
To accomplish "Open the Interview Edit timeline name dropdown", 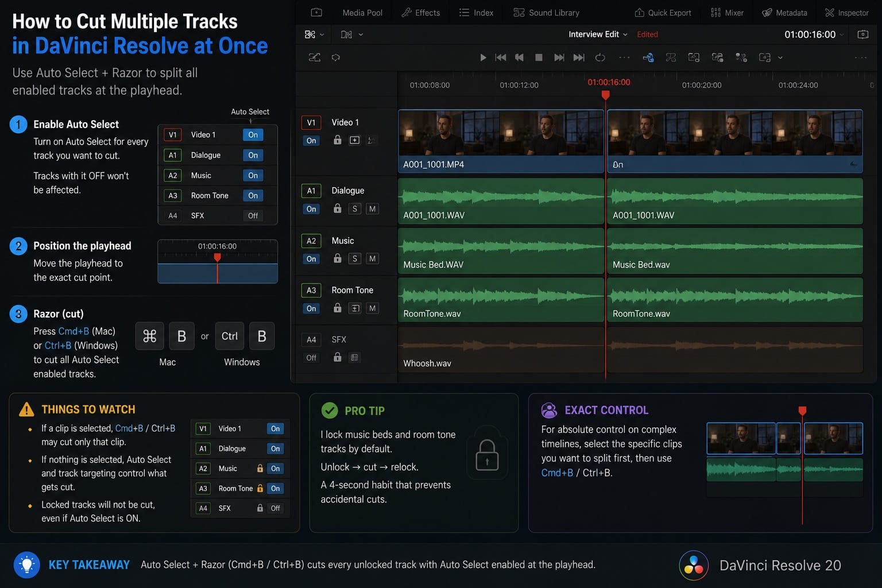I will [598, 34].
